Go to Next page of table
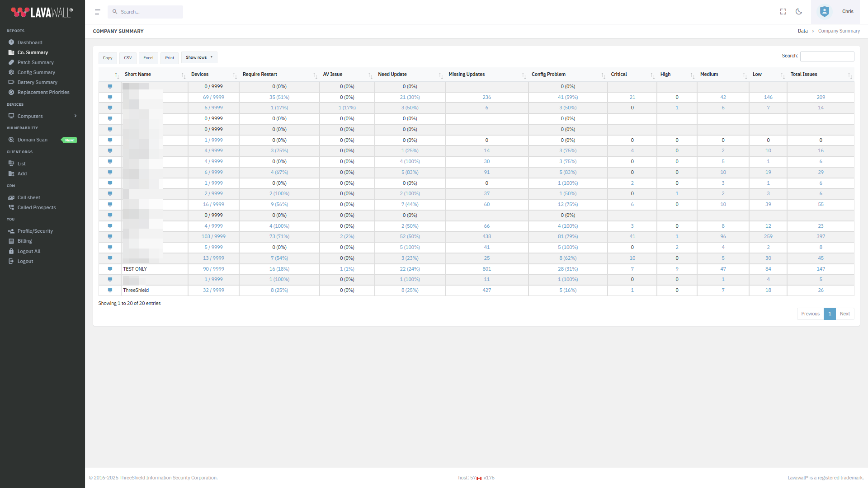This screenshot has width=868, height=488. 844,314
